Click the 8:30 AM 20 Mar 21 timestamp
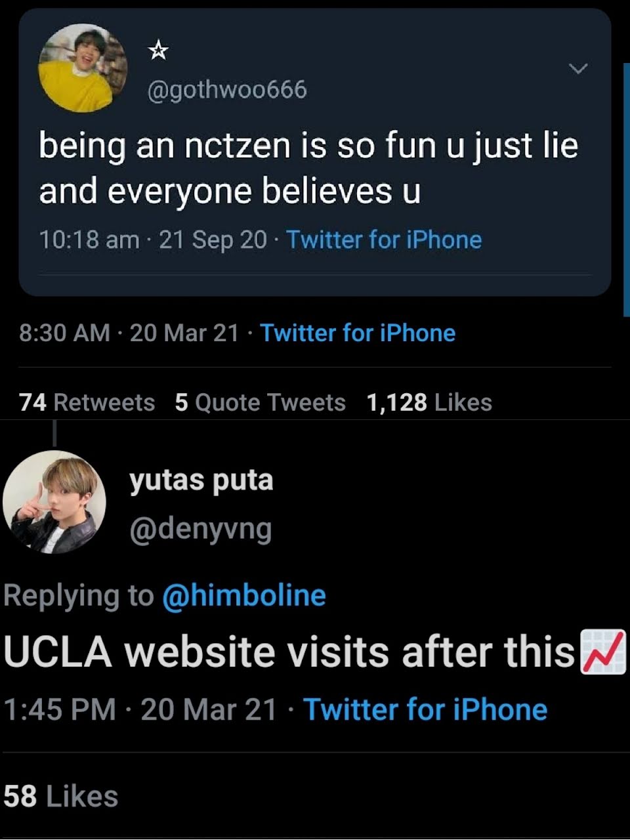630x840 pixels. point(129,333)
